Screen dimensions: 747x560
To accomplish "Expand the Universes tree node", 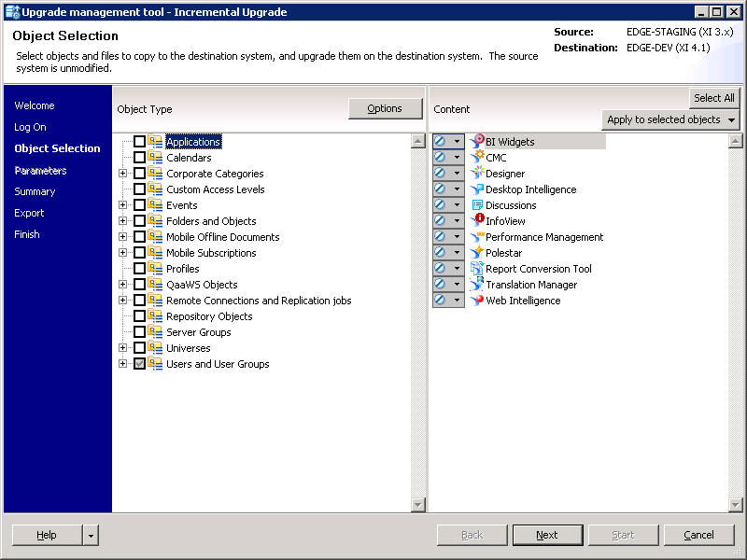I will (x=123, y=347).
